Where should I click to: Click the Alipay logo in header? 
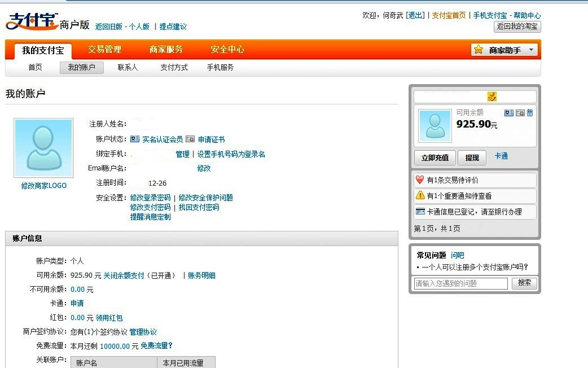[x=32, y=23]
